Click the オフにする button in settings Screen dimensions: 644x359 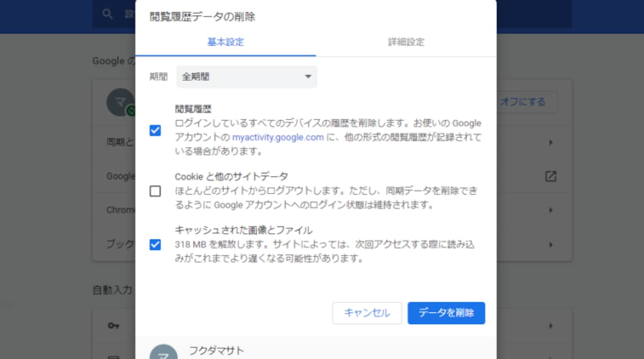pyautogui.click(x=523, y=102)
